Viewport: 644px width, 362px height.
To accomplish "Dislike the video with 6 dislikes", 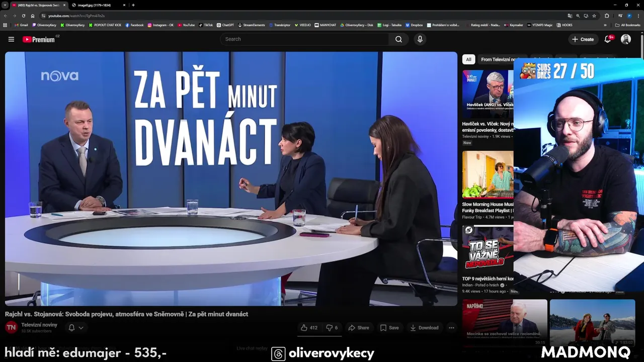I will 333,328.
